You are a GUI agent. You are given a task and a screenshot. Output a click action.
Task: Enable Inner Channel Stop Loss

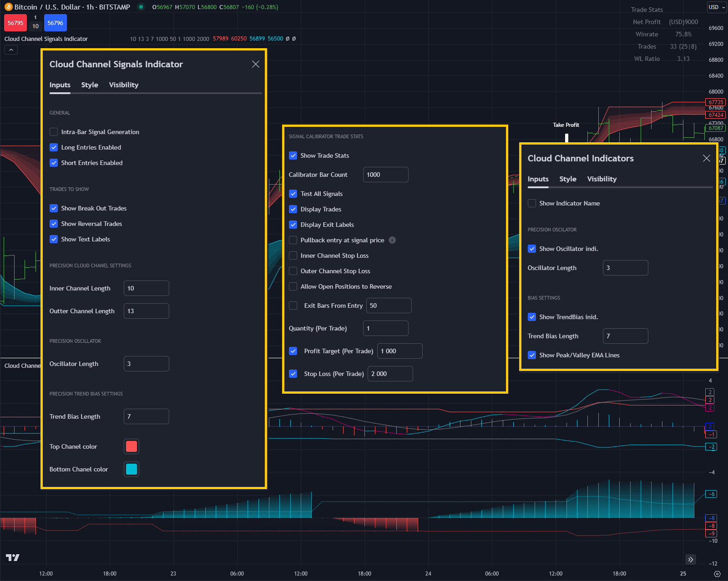(293, 255)
